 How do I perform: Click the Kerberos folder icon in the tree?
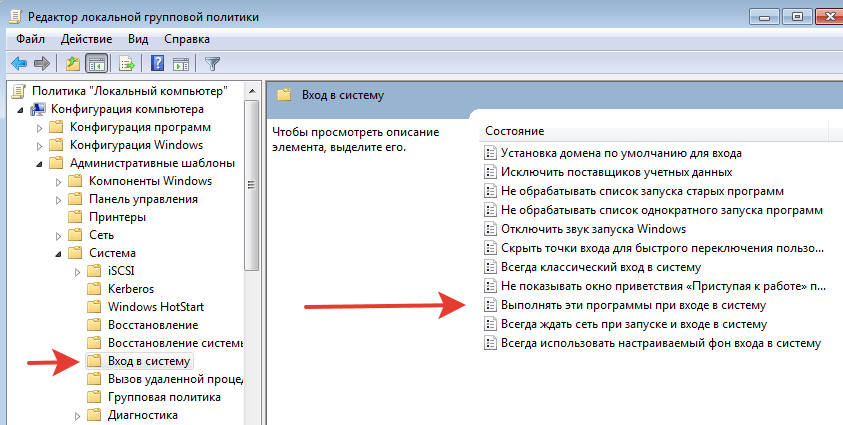[94, 289]
